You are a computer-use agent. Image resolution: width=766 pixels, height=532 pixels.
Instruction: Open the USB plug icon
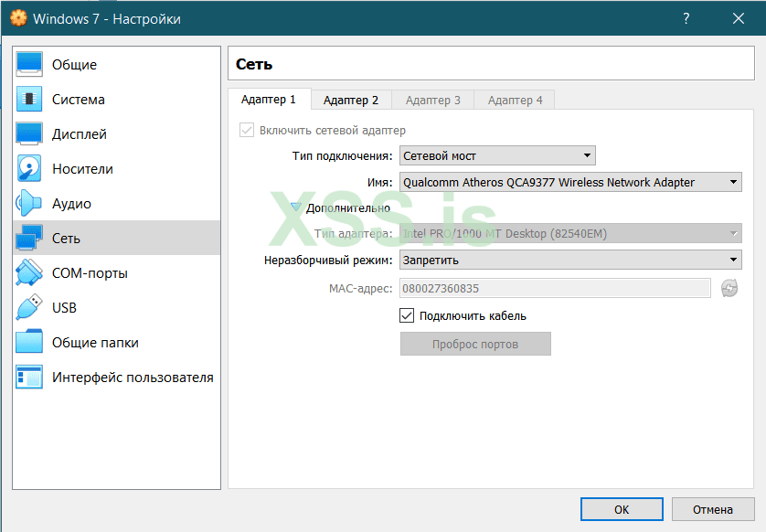[x=29, y=308]
